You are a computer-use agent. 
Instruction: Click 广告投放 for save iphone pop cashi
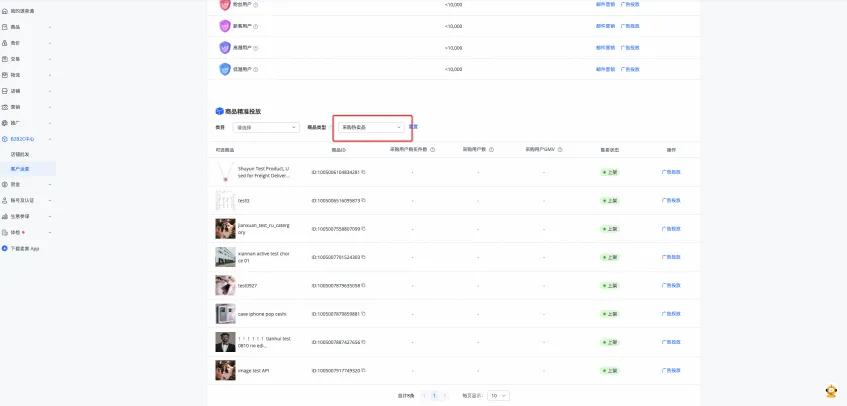672,314
